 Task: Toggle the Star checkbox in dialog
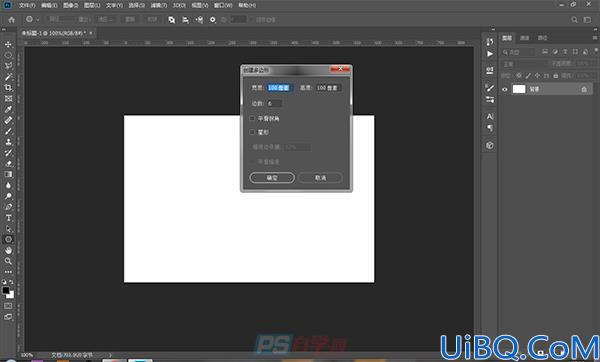click(252, 132)
